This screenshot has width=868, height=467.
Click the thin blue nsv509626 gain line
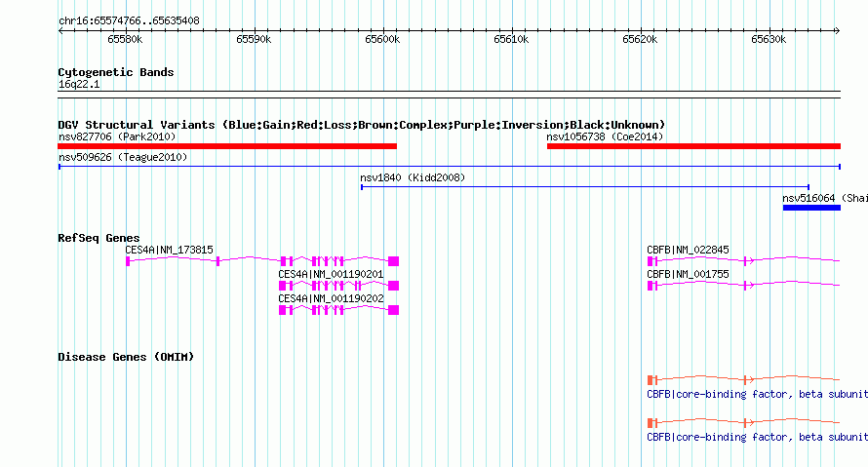click(450, 167)
